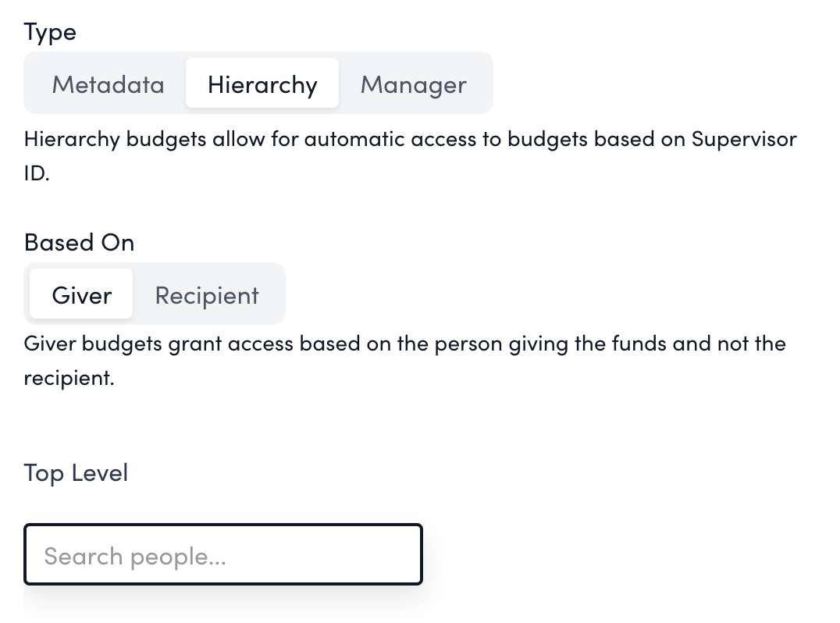Switch Based On to Recipient
Screen dimensions: 840x623
[207, 295]
